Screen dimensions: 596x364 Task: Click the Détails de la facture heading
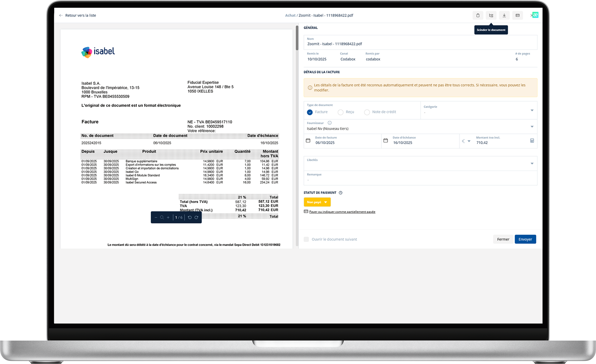point(322,72)
